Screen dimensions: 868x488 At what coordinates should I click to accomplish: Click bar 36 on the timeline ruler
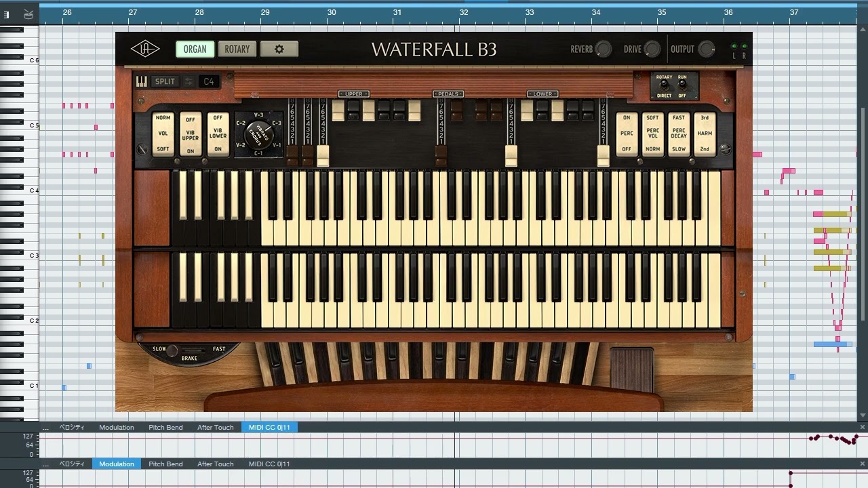click(728, 12)
